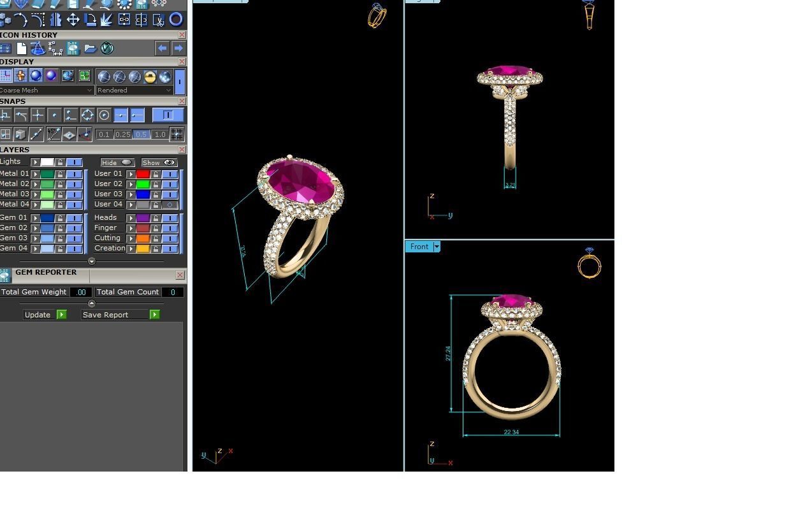Click the Join curves link icon
This screenshot has width=812, height=520.
tap(124, 19)
